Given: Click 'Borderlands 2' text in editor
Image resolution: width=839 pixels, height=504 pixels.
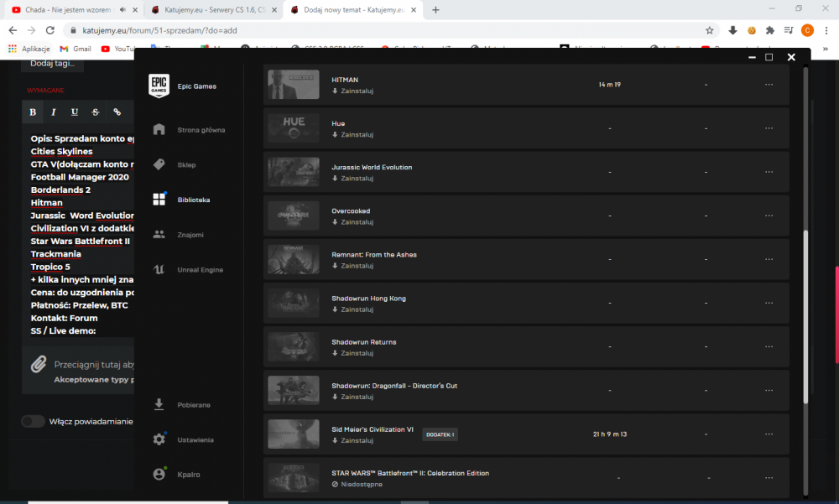Looking at the screenshot, I should coord(60,190).
